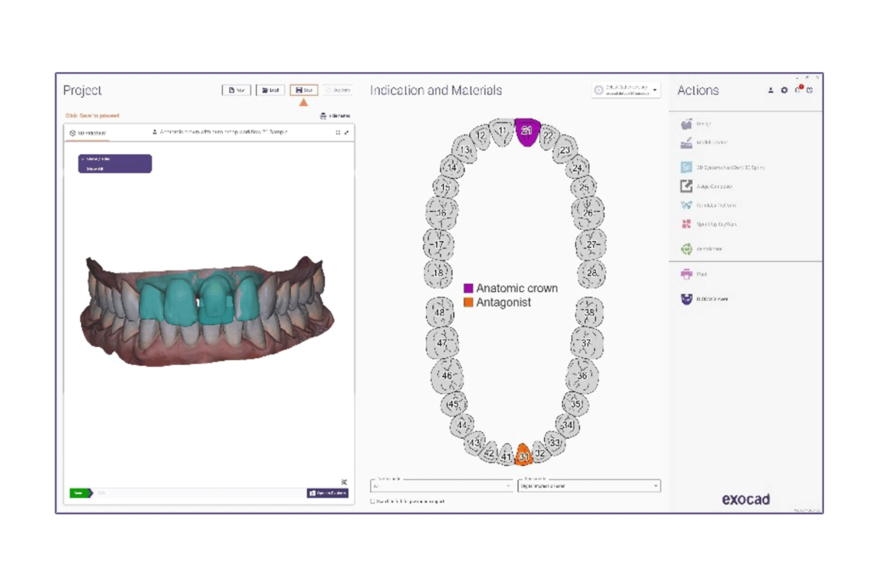Click the Load project button
This screenshot has width=882, height=588.
point(270,90)
